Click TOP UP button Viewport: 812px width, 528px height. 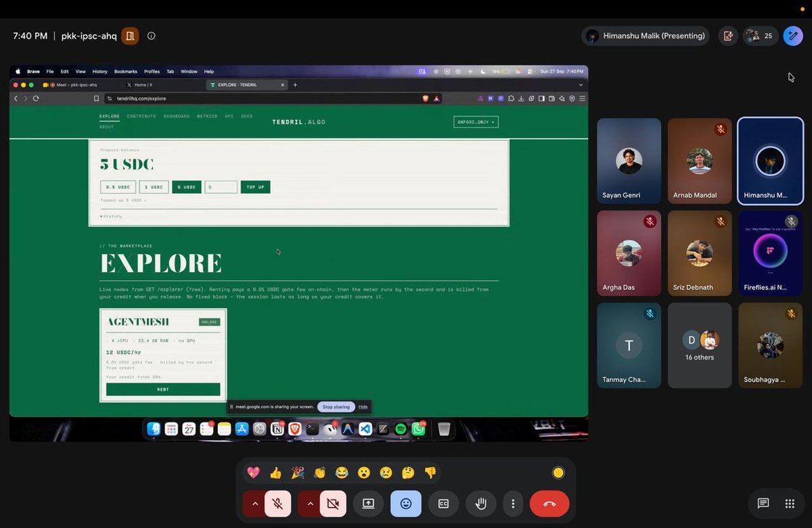256,187
